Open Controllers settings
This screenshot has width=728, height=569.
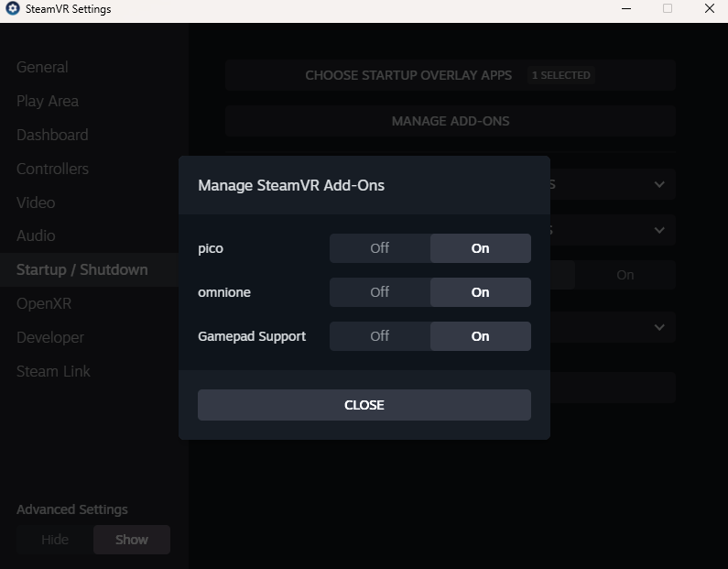coord(52,169)
